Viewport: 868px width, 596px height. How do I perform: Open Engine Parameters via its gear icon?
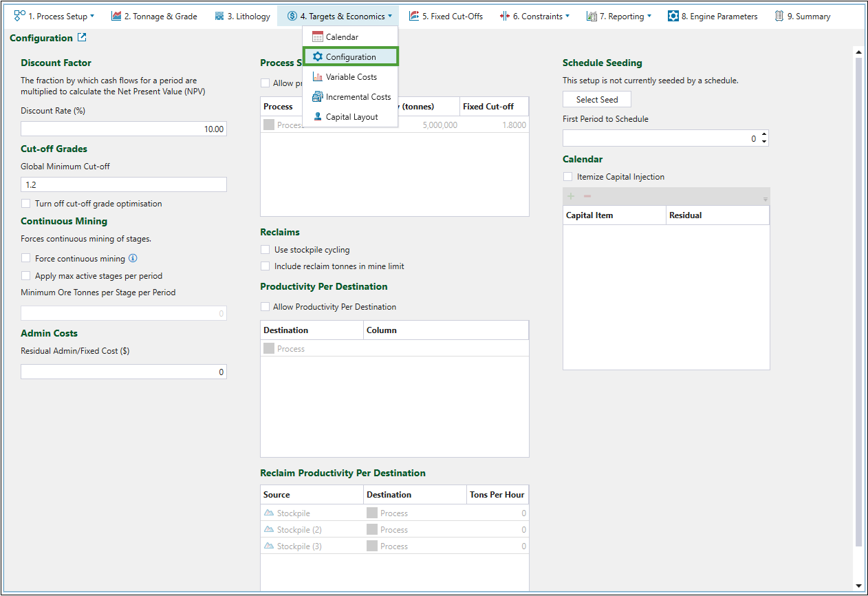click(x=673, y=16)
